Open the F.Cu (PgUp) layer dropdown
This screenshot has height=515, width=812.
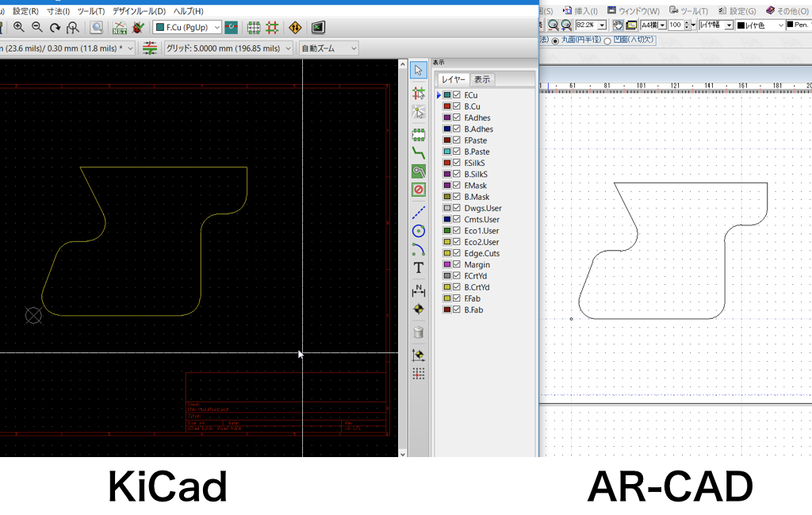point(187,27)
